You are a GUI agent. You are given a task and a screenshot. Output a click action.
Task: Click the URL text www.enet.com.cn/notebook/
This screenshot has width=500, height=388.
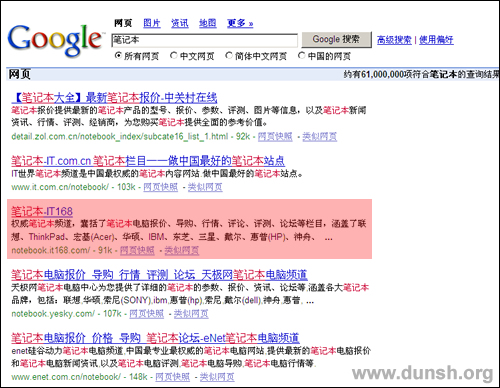66,377
